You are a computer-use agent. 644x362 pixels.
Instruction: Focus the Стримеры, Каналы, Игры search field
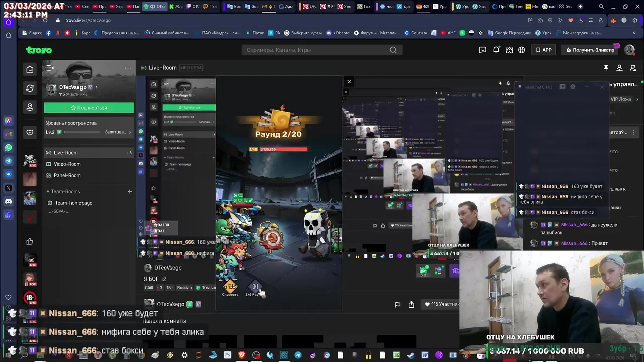pos(317,50)
